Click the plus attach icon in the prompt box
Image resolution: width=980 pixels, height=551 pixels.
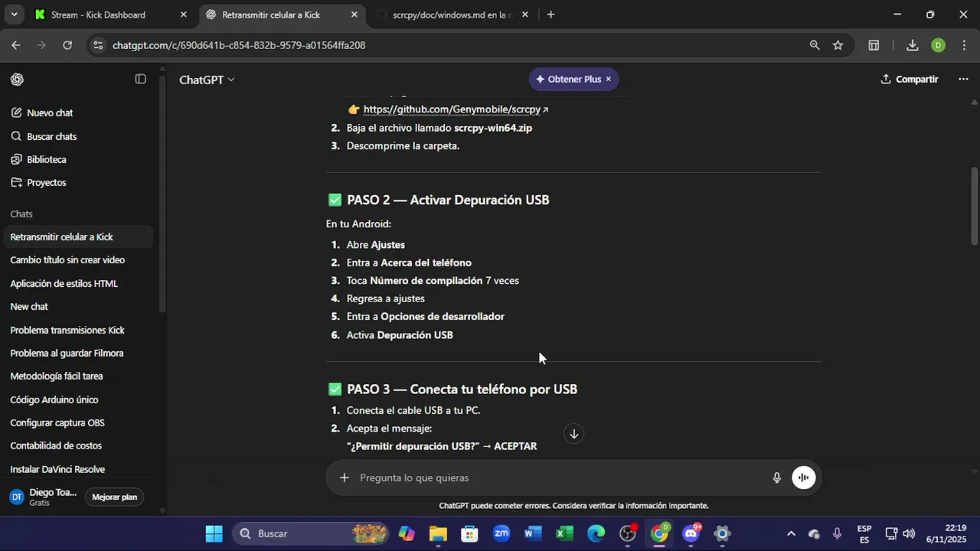click(x=345, y=478)
